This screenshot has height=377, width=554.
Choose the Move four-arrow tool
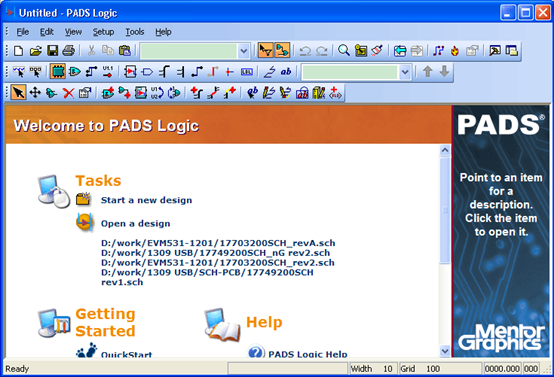35,93
